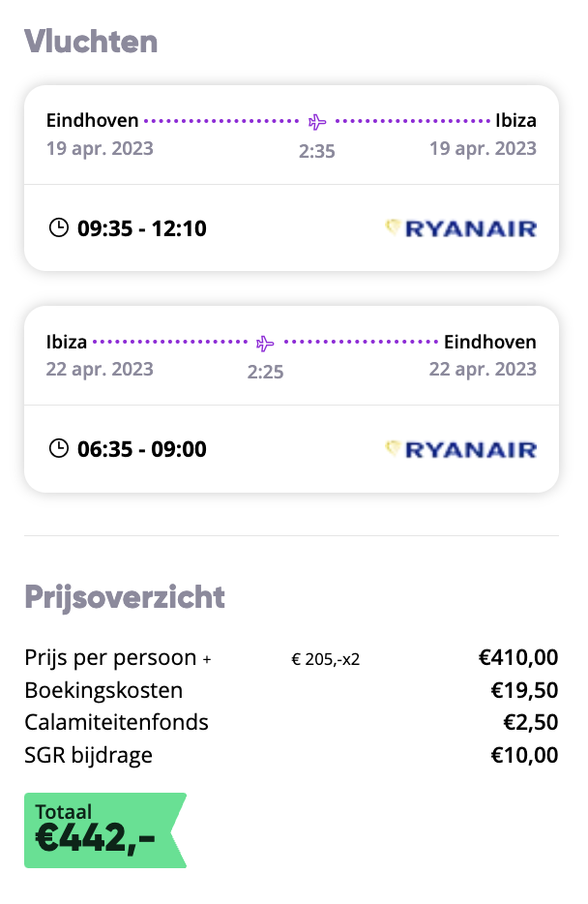Click the clock icon beside 09:35 - 12:10
Screen dimensions: 588x904
click(58, 227)
